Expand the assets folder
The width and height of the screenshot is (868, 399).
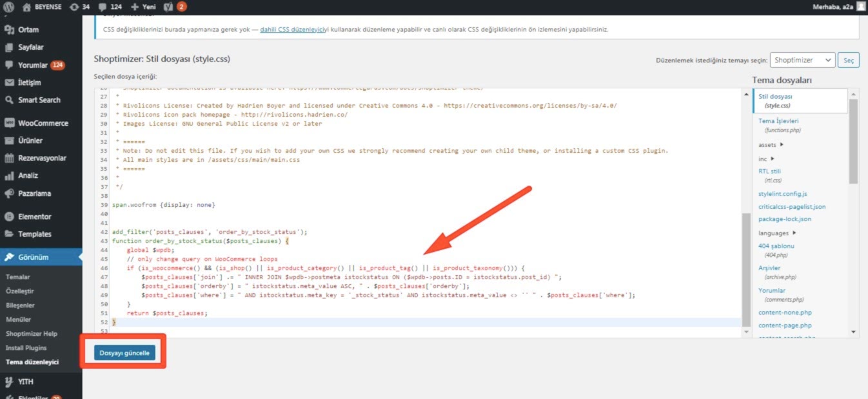click(x=771, y=145)
